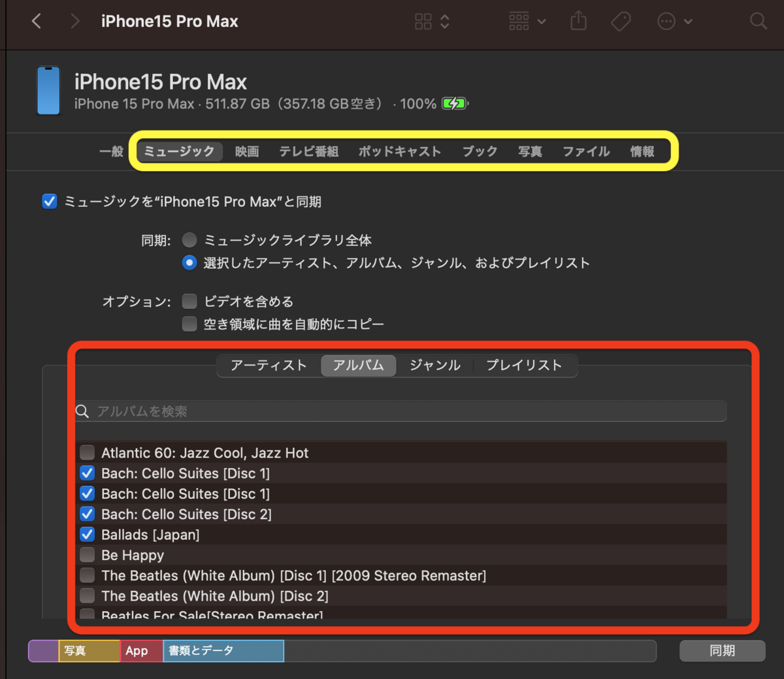The width and height of the screenshot is (784, 679).
Task: Click the 同期 sync button
Action: coord(723,651)
